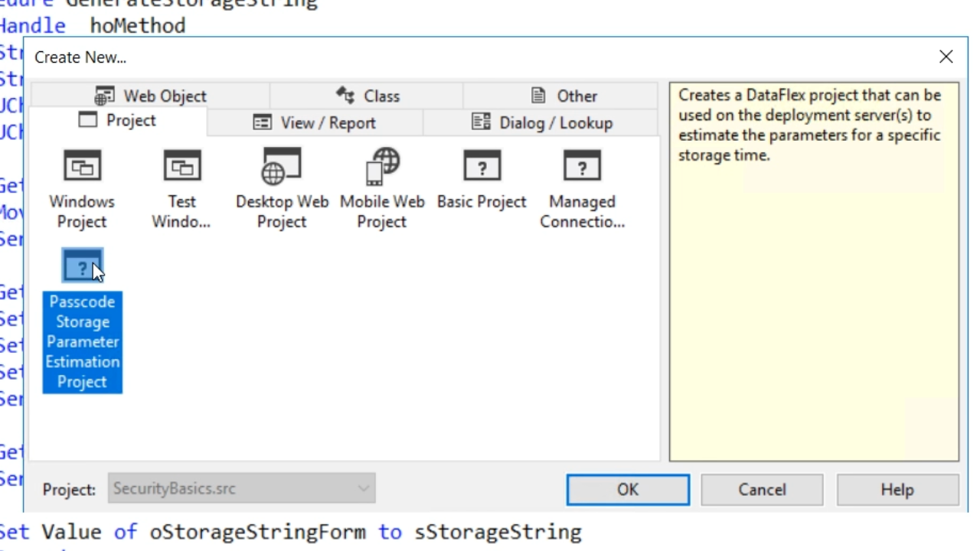Select the Project tab

(118, 121)
